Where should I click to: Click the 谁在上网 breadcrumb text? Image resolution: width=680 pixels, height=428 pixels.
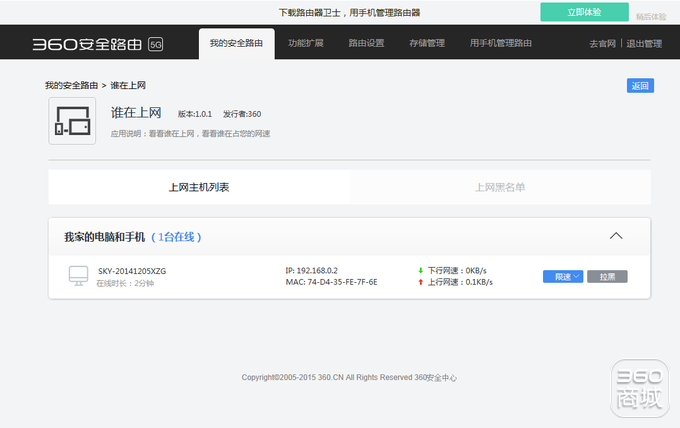pyautogui.click(x=128, y=85)
